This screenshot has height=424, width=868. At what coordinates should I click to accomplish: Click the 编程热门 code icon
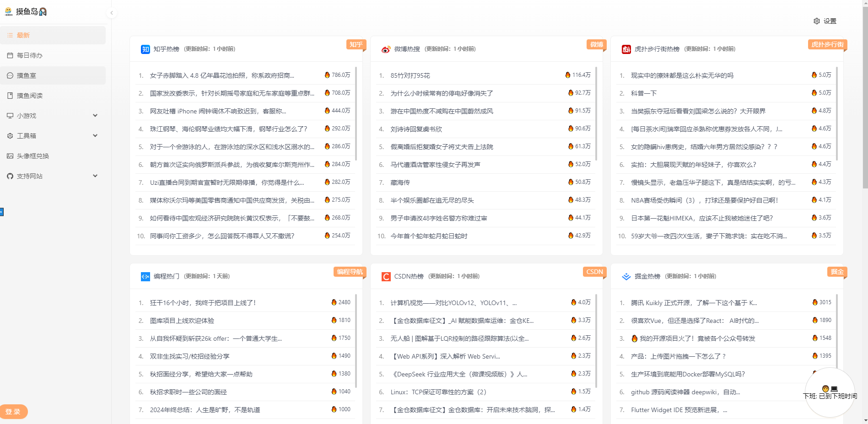145,276
